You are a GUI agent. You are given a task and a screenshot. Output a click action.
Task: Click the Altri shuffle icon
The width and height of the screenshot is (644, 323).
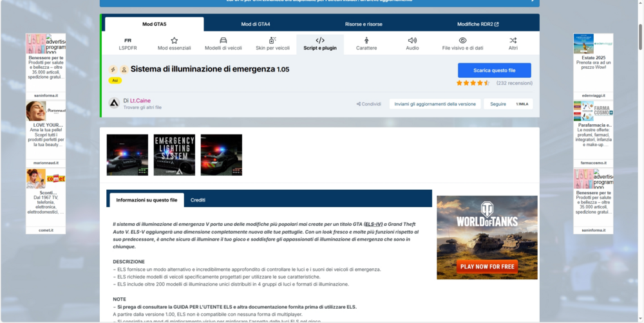coord(513,41)
